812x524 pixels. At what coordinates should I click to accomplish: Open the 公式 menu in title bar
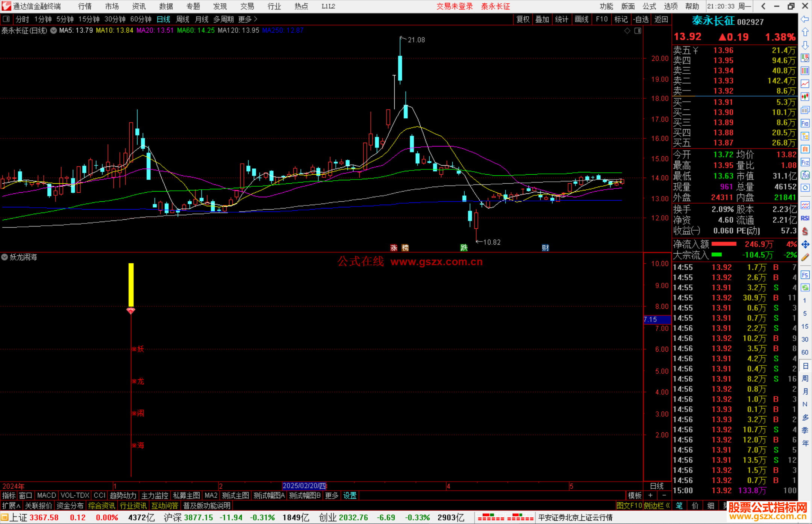coord(649,6)
